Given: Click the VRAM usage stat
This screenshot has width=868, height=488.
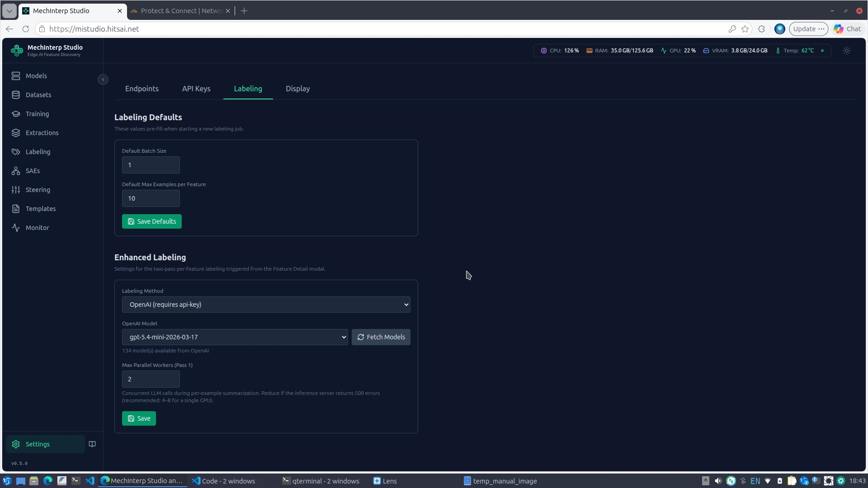Looking at the screenshot, I should 735,51.
